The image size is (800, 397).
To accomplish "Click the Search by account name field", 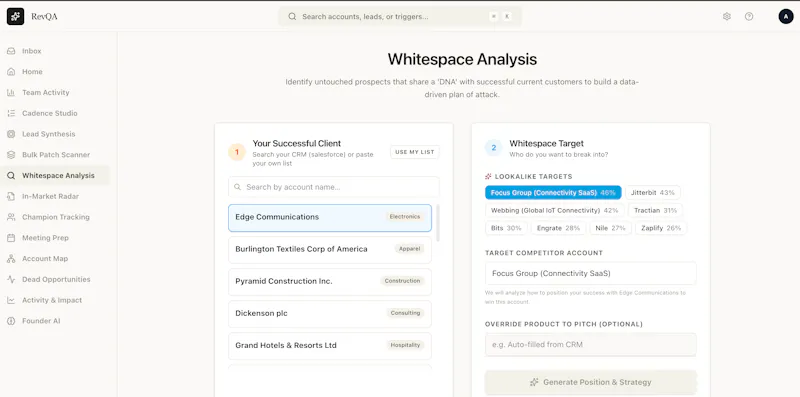I will pyautogui.click(x=334, y=187).
